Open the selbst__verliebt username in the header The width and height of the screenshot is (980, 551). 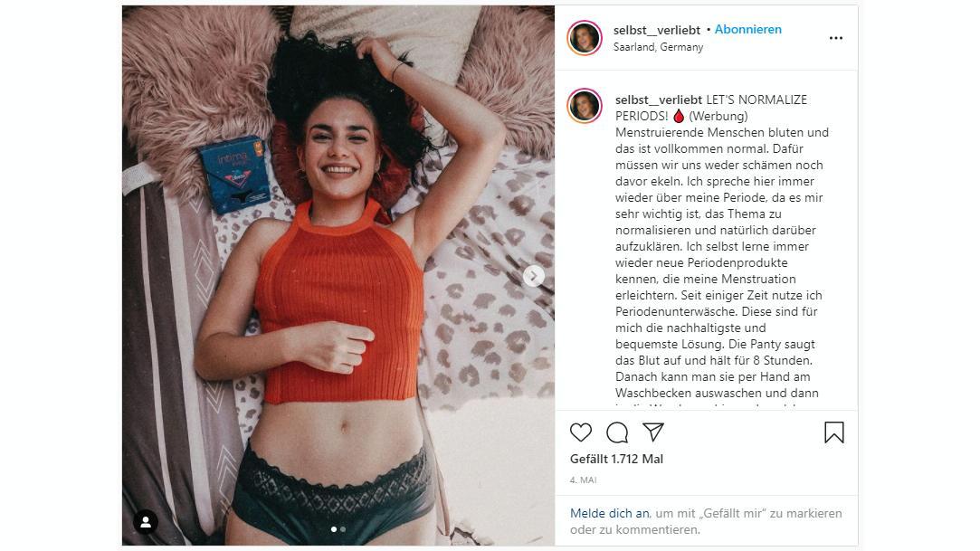657,30
